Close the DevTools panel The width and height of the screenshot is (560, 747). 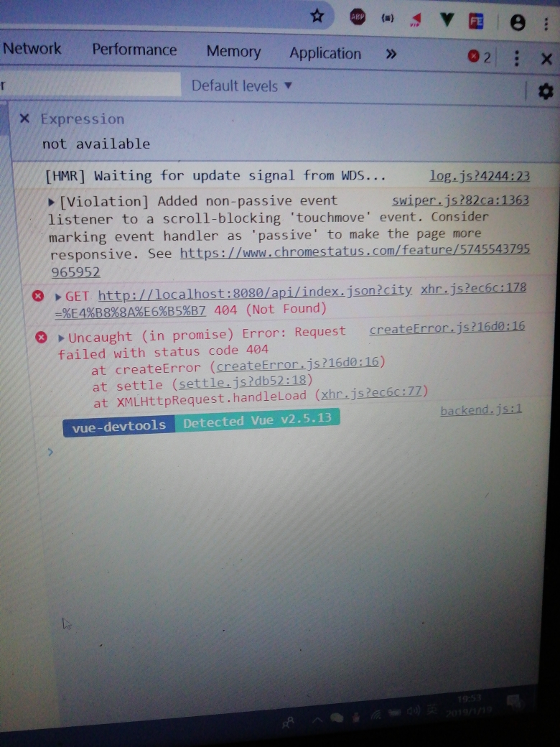click(546, 59)
